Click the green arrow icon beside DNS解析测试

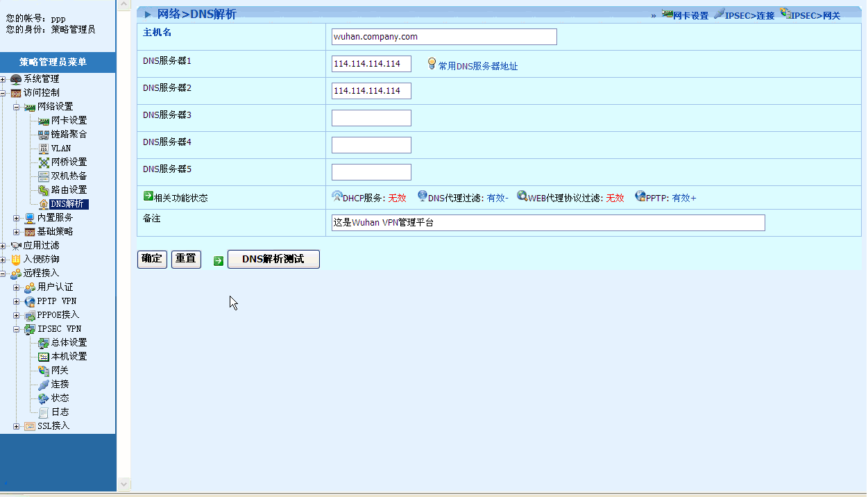[219, 260]
